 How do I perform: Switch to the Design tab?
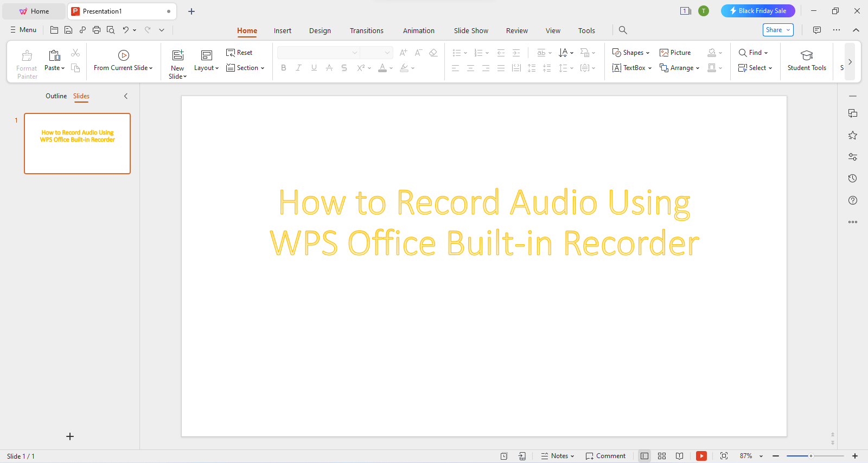coord(320,30)
